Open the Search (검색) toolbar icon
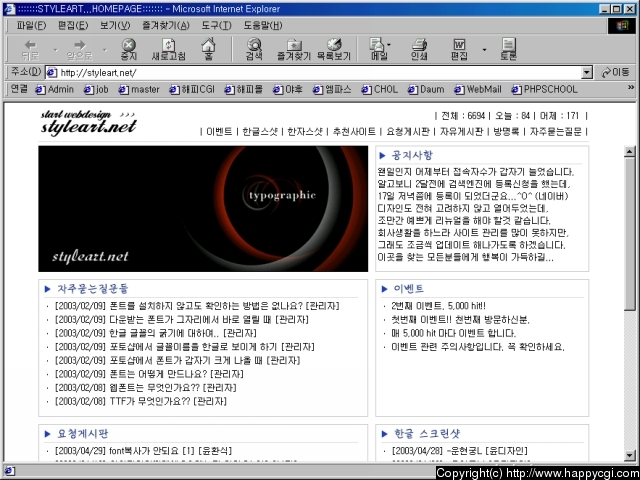The height and width of the screenshot is (480, 640). coord(254,49)
